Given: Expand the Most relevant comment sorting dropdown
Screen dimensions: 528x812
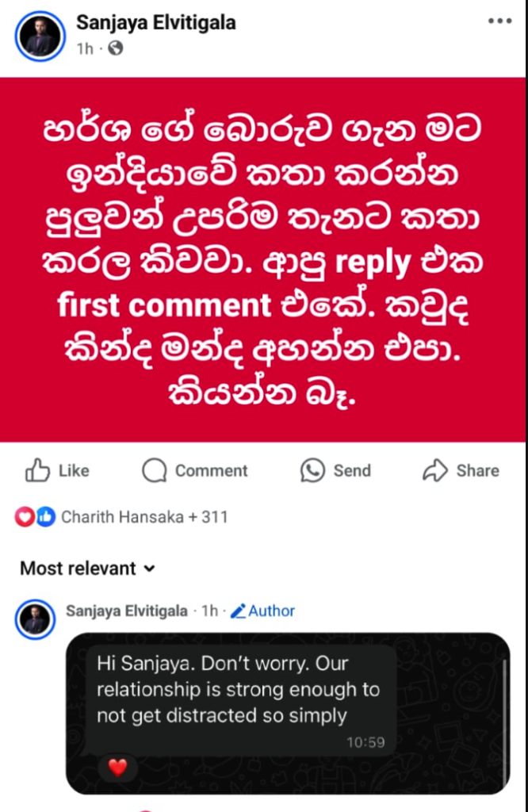Looking at the screenshot, I should click(87, 569).
